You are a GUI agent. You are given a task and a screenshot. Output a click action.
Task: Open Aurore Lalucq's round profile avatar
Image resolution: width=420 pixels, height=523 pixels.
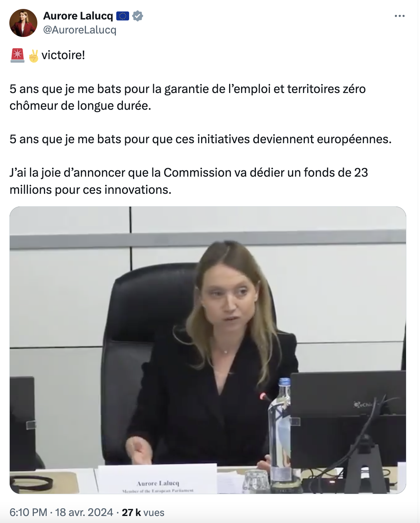(23, 23)
